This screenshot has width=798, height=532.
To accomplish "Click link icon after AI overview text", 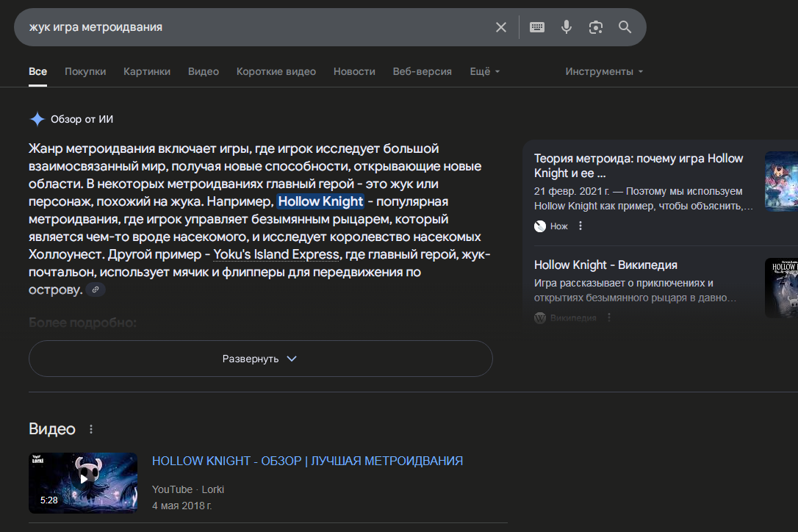I will coord(96,290).
